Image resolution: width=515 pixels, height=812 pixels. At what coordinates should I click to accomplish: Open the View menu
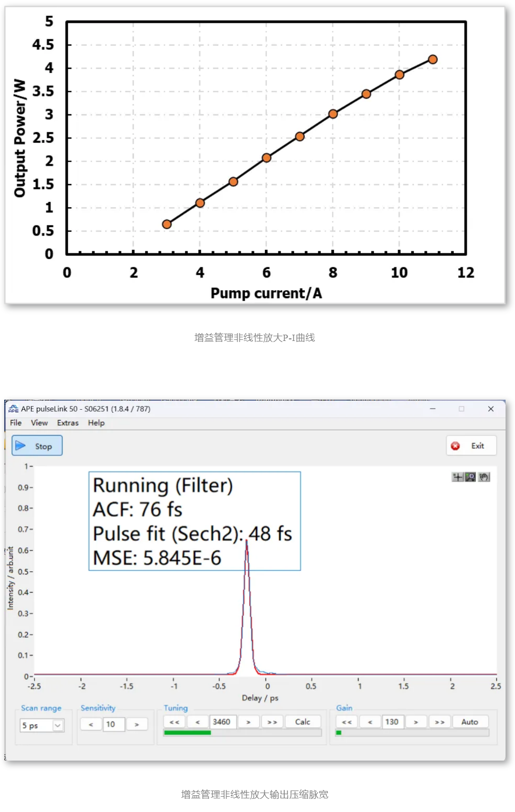tap(39, 423)
